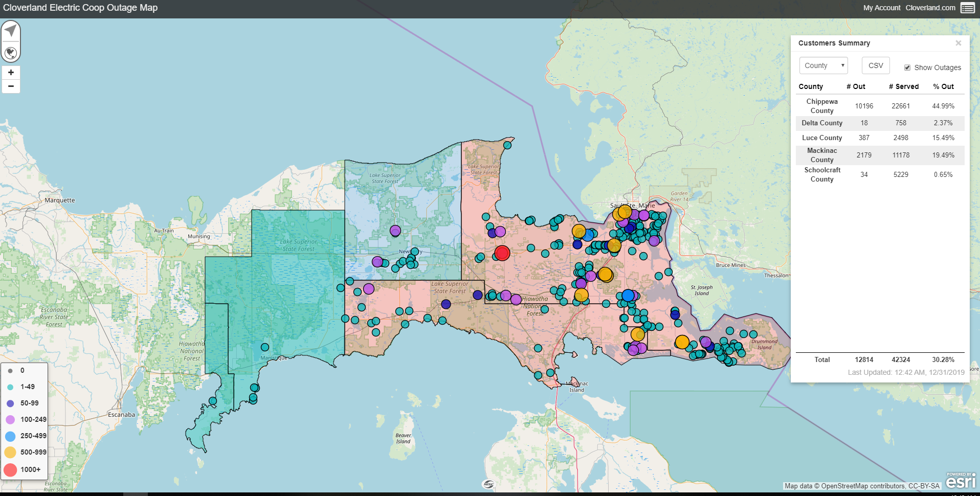Click the blue 250-499 legend swatch
This screenshot has height=496, width=980.
click(x=10, y=436)
